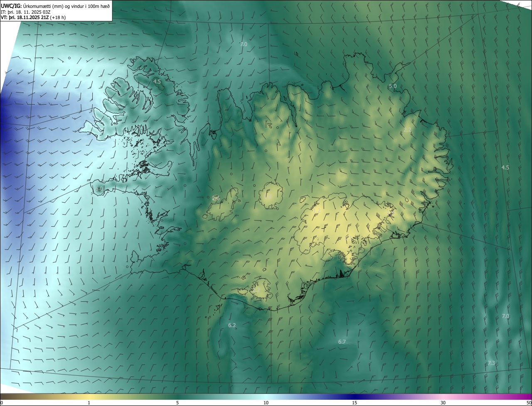Click the '10' tick on the color scale
The height and width of the screenshot is (406, 532).
[266, 403]
